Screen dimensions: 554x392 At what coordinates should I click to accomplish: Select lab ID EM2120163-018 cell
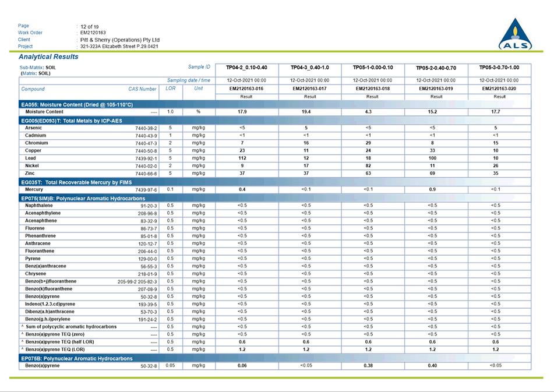tap(373, 89)
